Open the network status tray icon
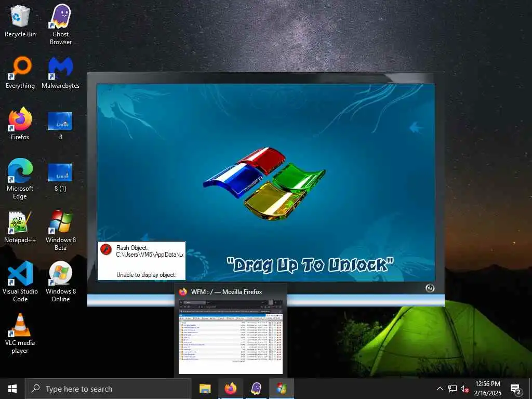 pos(453,389)
